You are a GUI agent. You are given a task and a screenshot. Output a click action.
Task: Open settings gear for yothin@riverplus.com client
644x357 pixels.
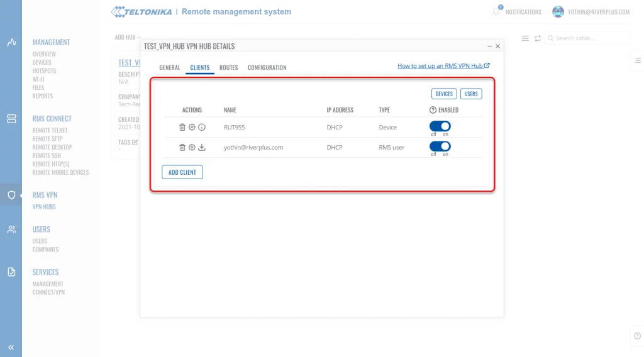pyautogui.click(x=192, y=147)
